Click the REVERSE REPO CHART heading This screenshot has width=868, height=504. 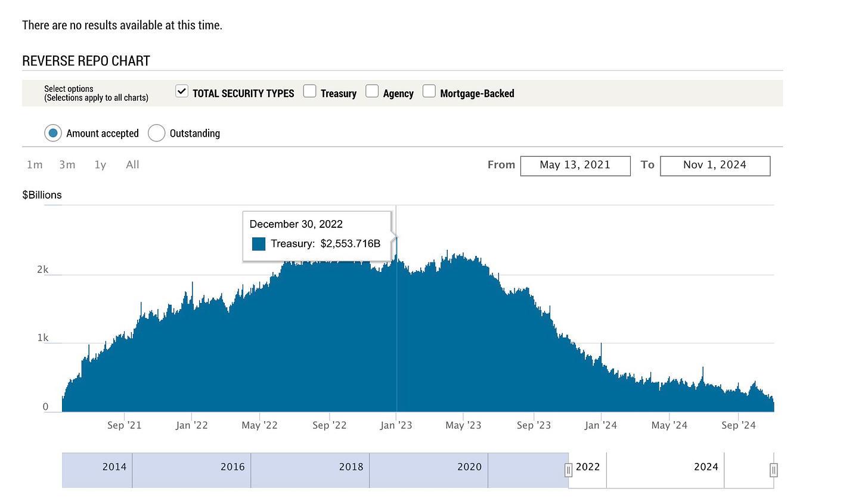(86, 61)
